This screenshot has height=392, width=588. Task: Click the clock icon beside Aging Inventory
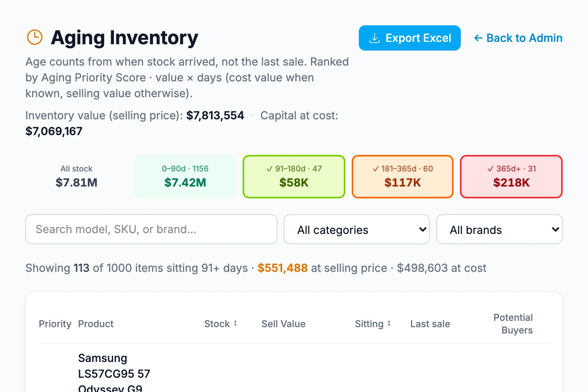[35, 37]
